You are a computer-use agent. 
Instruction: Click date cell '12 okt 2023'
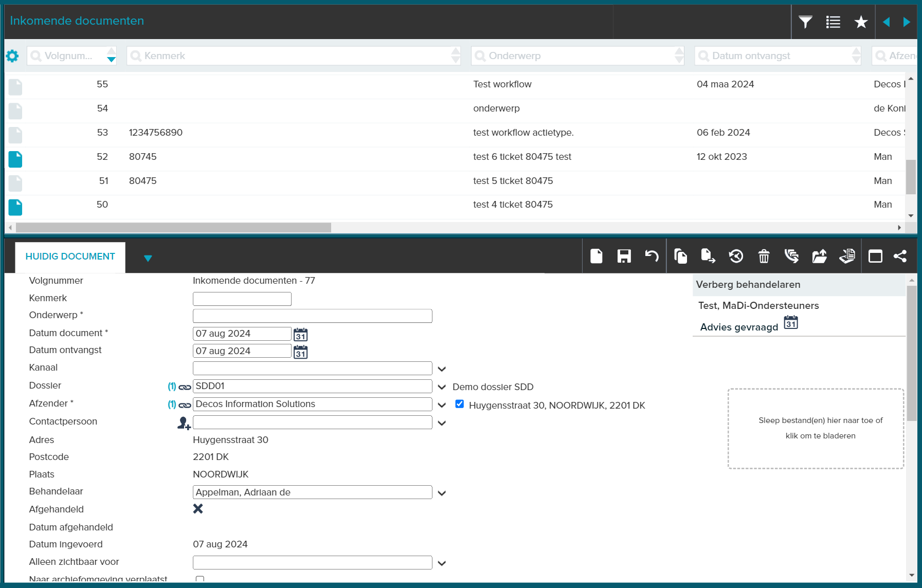click(722, 157)
